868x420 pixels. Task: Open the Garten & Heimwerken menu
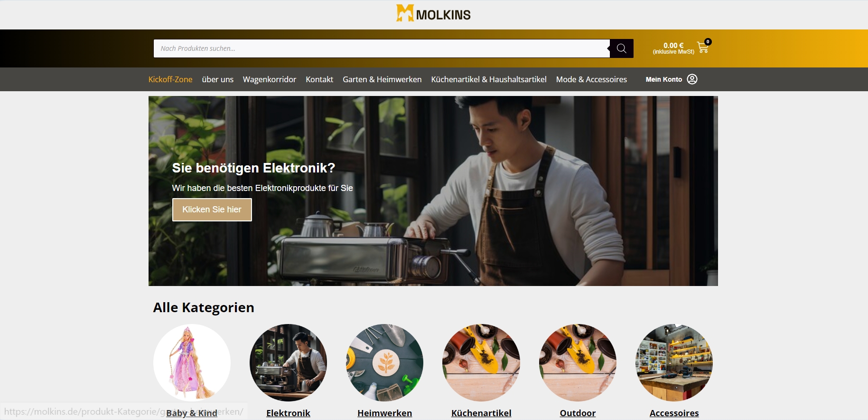coord(382,79)
